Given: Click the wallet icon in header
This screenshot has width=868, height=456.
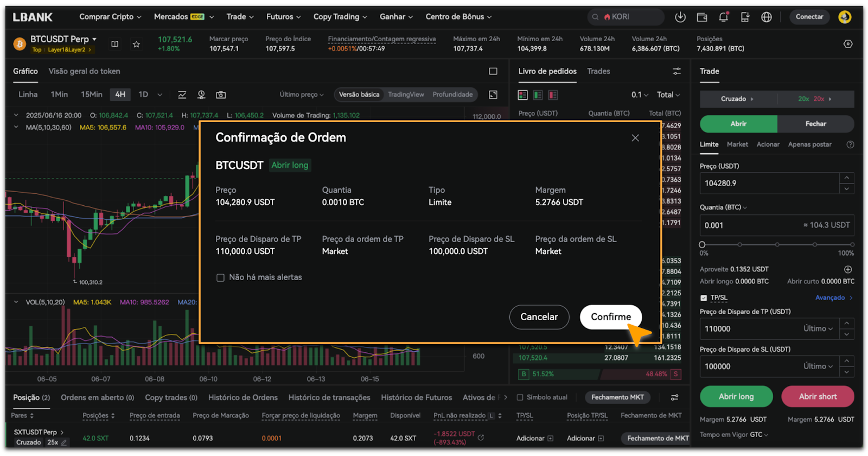Looking at the screenshot, I should coord(701,17).
